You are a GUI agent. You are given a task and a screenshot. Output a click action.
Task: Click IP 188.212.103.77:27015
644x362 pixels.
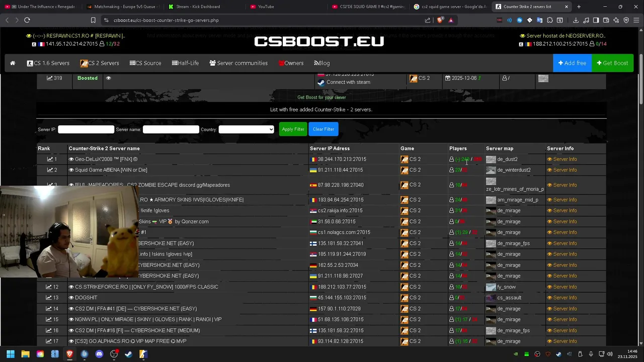[342, 287]
